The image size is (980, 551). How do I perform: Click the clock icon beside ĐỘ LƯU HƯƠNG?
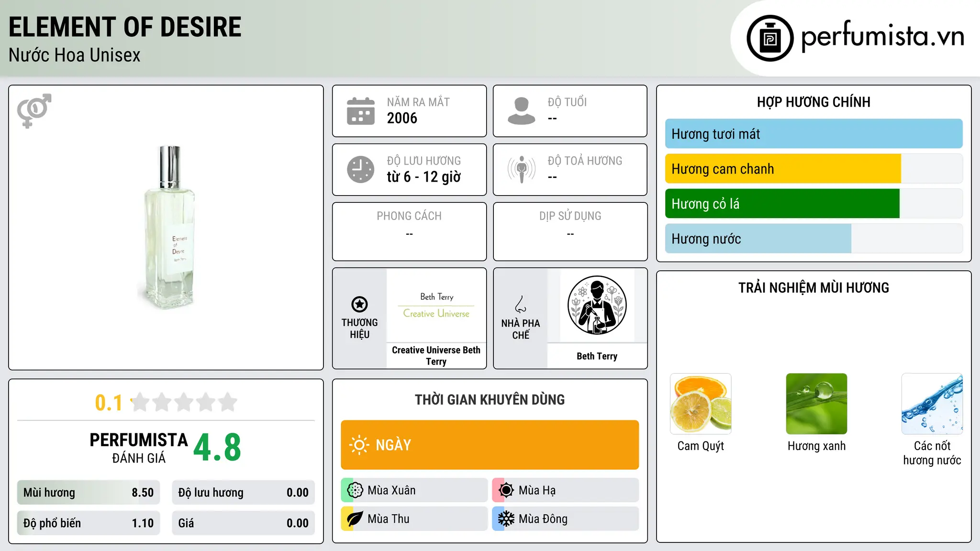coord(361,169)
